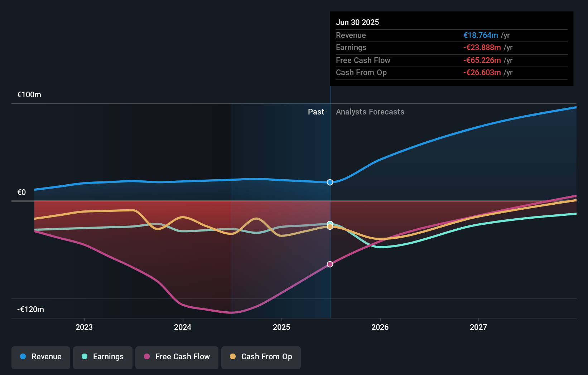Click the Cash From Op marker on chart
Viewport: 588px width, 375px height.
coord(329,227)
